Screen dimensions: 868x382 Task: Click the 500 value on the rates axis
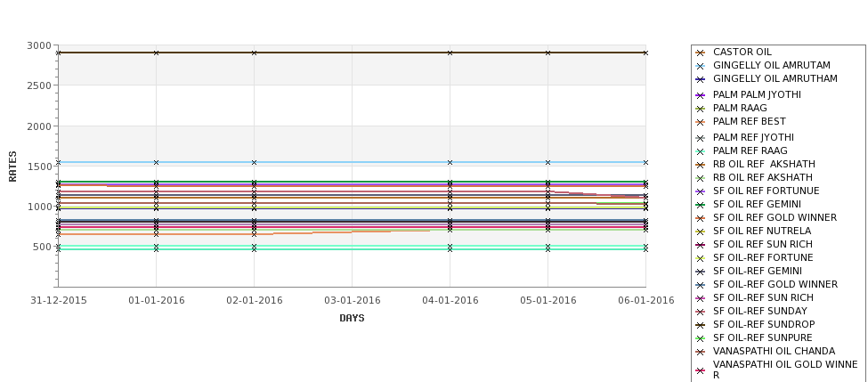[42, 247]
